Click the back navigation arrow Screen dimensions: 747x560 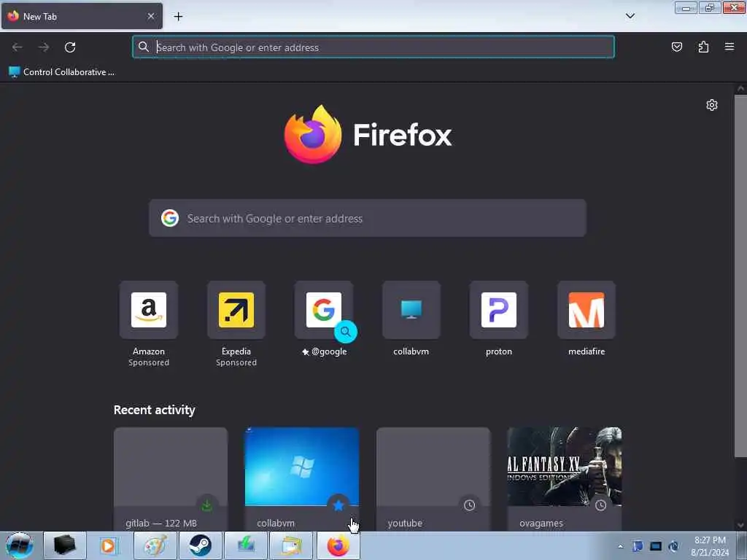point(18,47)
